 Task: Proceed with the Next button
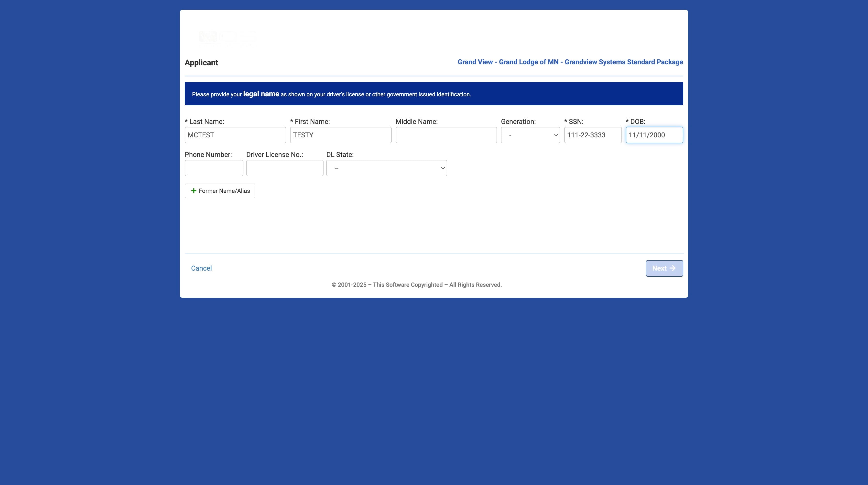point(664,268)
